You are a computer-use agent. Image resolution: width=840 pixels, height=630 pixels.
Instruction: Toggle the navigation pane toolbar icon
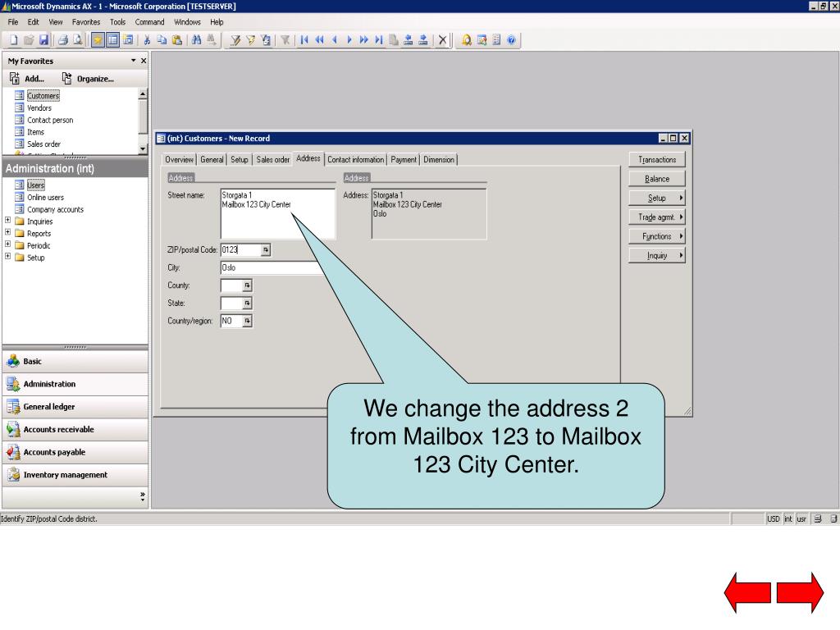pos(112,39)
